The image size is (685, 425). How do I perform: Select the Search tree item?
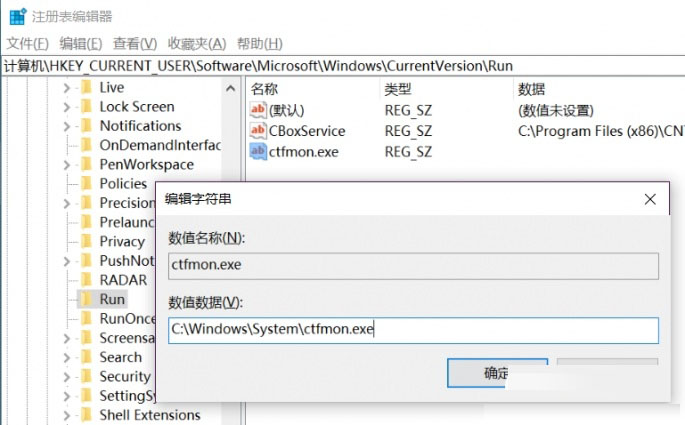[120, 357]
